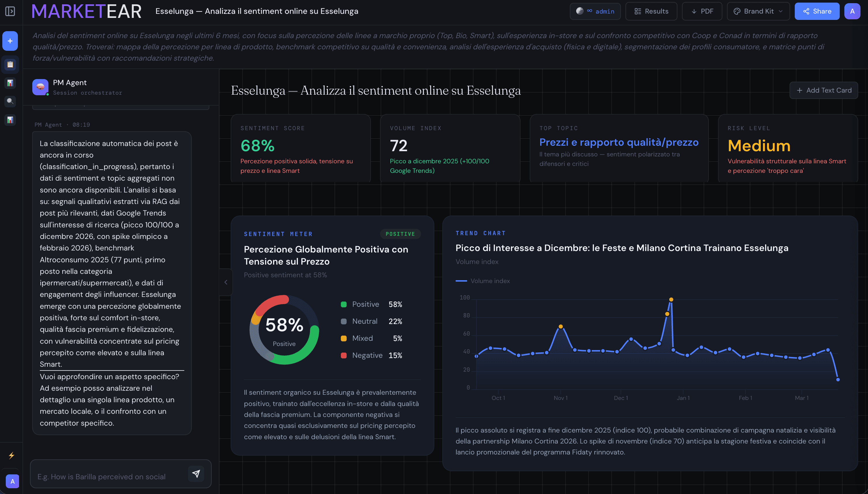Image resolution: width=868 pixels, height=494 pixels.
Task: Open search from the sidebar magnifier icon
Action: (x=10, y=102)
